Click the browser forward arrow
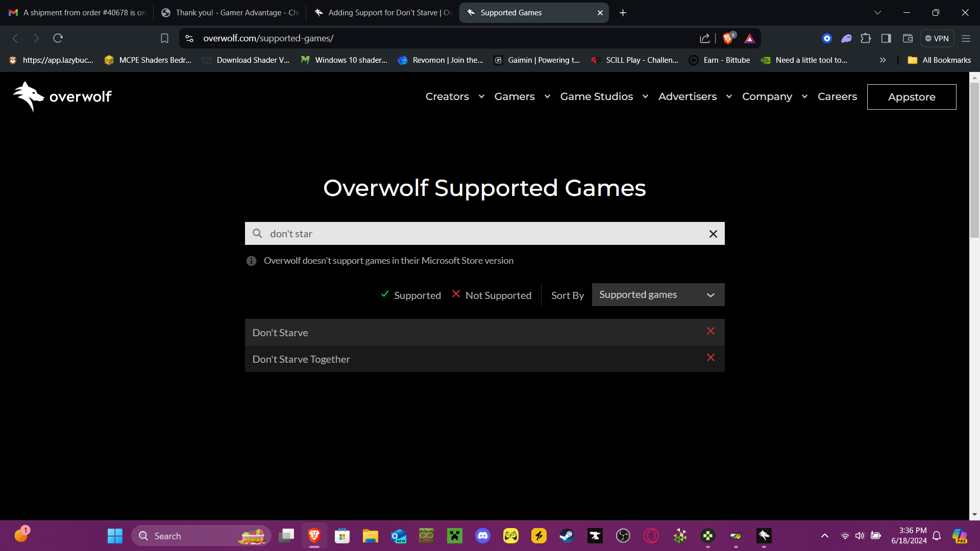980x551 pixels. tap(36, 38)
